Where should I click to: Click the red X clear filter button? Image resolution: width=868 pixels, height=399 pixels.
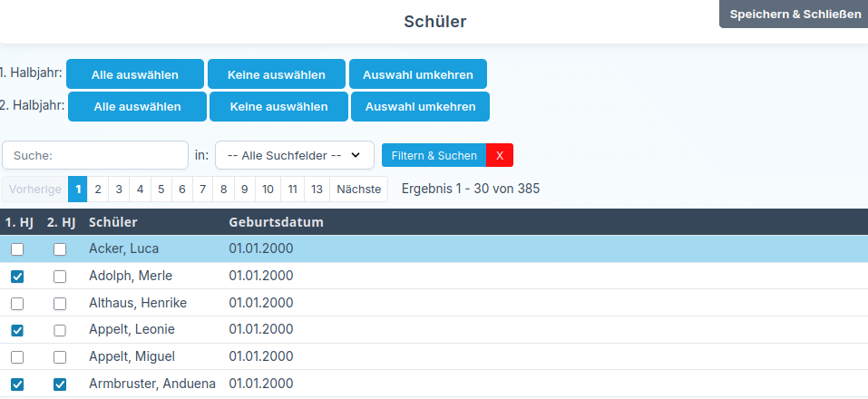[500, 155]
